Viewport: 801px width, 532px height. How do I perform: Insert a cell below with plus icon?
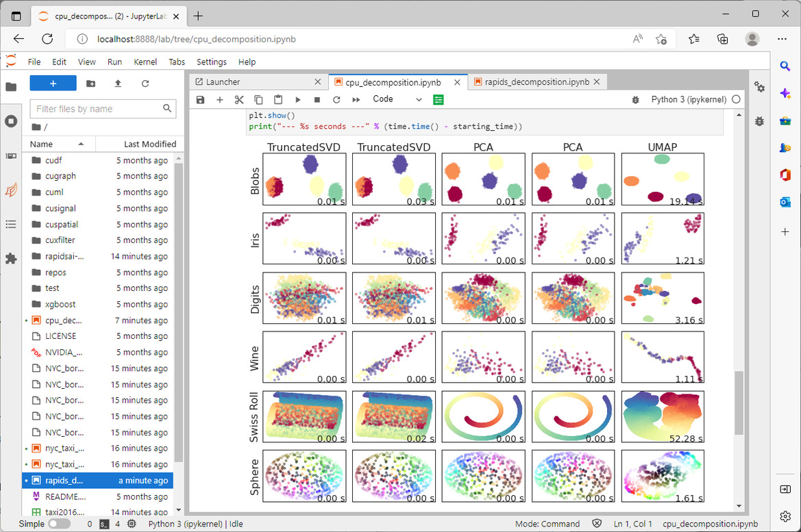[x=220, y=99]
